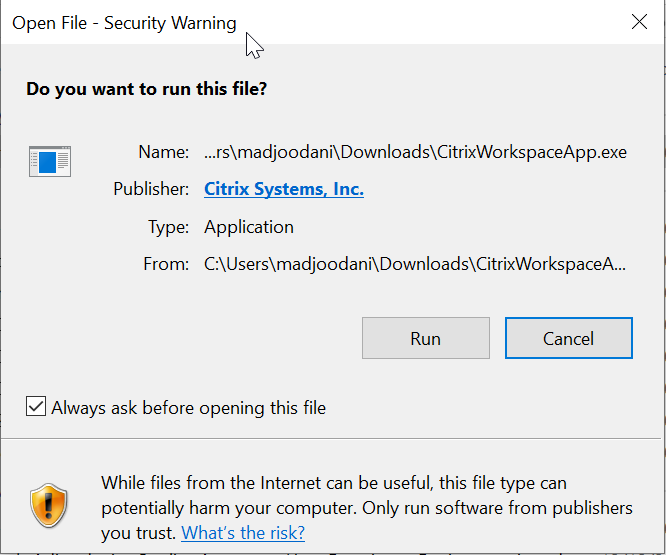Screen dimensions: 666x555
Task: Click the orange security shield icon
Action: pos(49,505)
